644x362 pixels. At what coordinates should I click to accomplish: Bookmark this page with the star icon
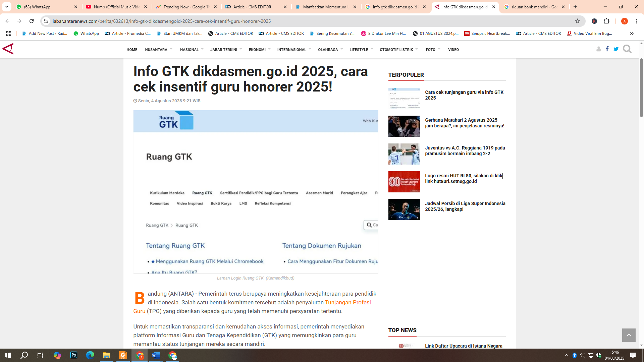[x=578, y=21]
